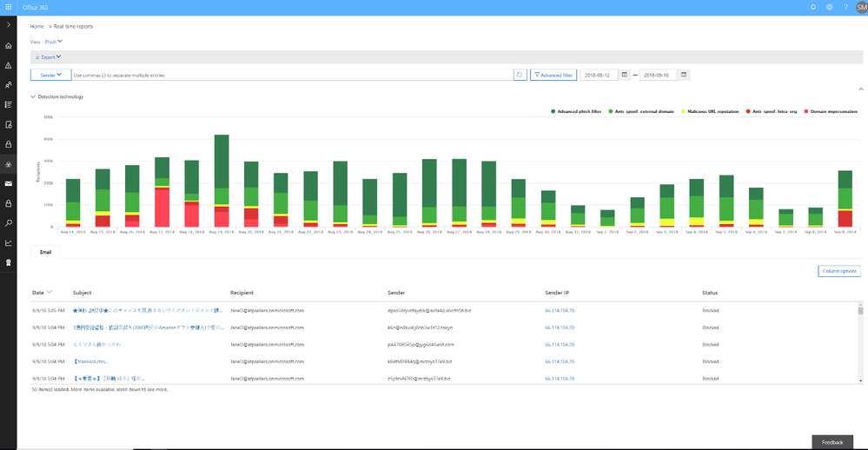
Task: Open Permissions people icon in sidebar
Action: [9, 85]
